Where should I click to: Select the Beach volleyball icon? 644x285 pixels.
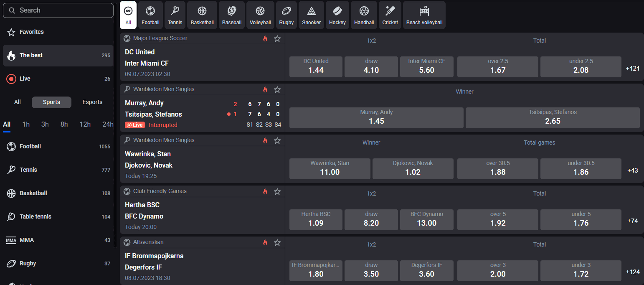(x=424, y=15)
